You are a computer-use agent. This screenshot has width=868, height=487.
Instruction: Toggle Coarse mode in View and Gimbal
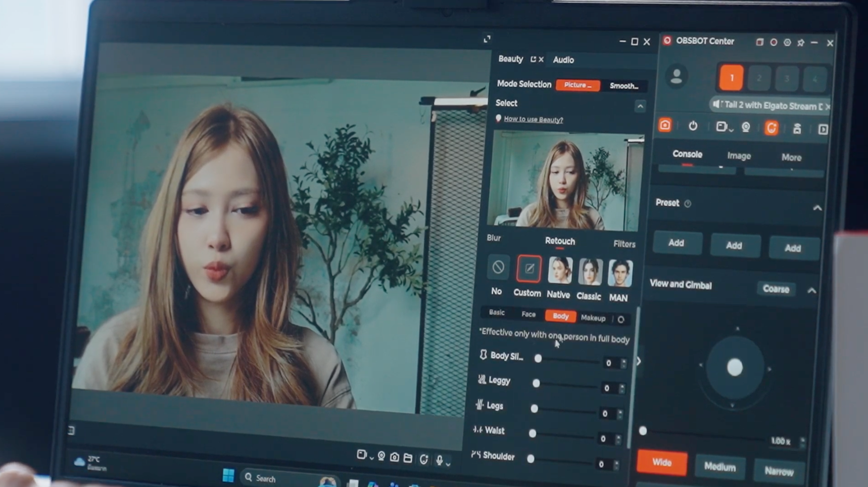(x=776, y=289)
